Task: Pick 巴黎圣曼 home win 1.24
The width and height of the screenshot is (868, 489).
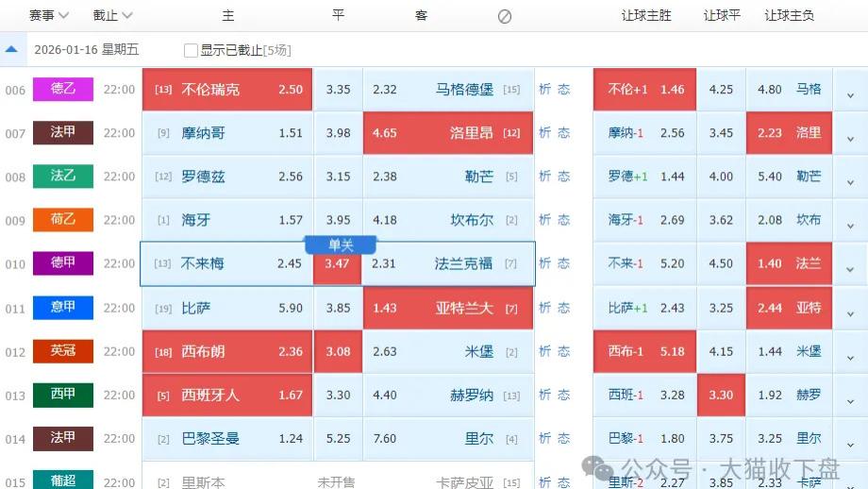Action: (227, 439)
